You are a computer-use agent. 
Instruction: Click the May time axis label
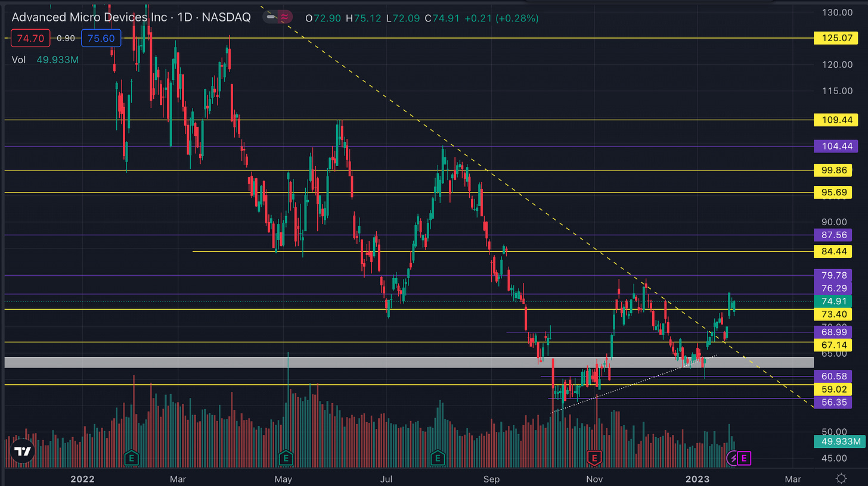[x=283, y=478]
